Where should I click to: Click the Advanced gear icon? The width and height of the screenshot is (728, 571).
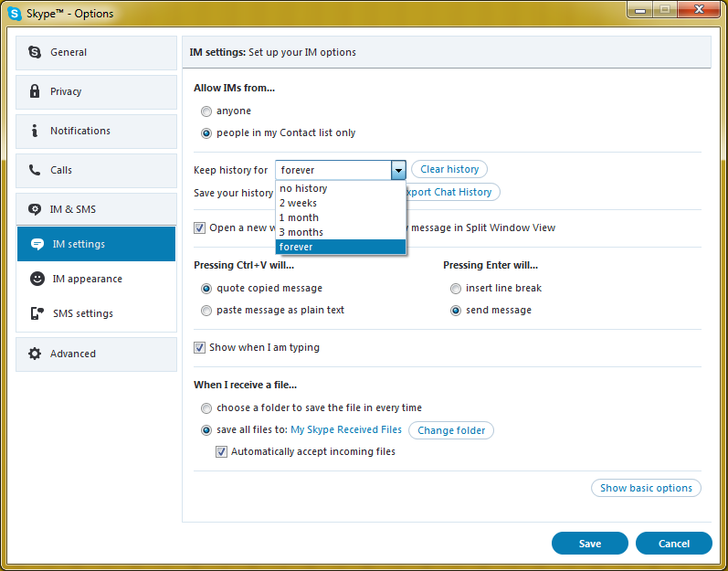pyautogui.click(x=35, y=354)
